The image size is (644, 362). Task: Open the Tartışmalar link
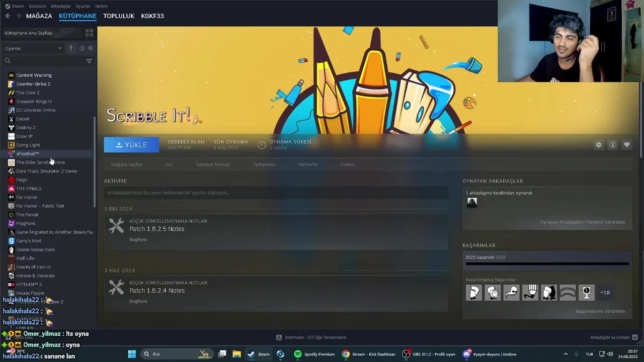[x=264, y=164]
